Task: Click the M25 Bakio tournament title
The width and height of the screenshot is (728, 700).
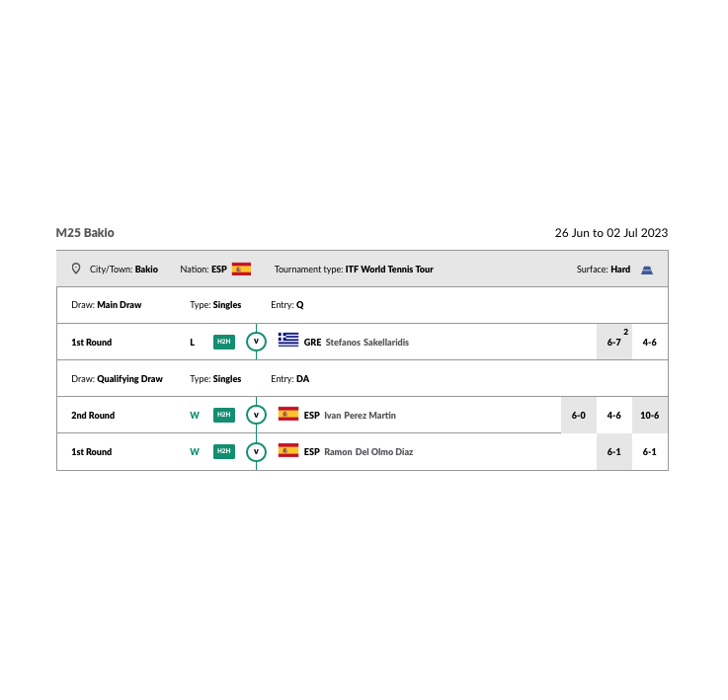Action: (85, 233)
